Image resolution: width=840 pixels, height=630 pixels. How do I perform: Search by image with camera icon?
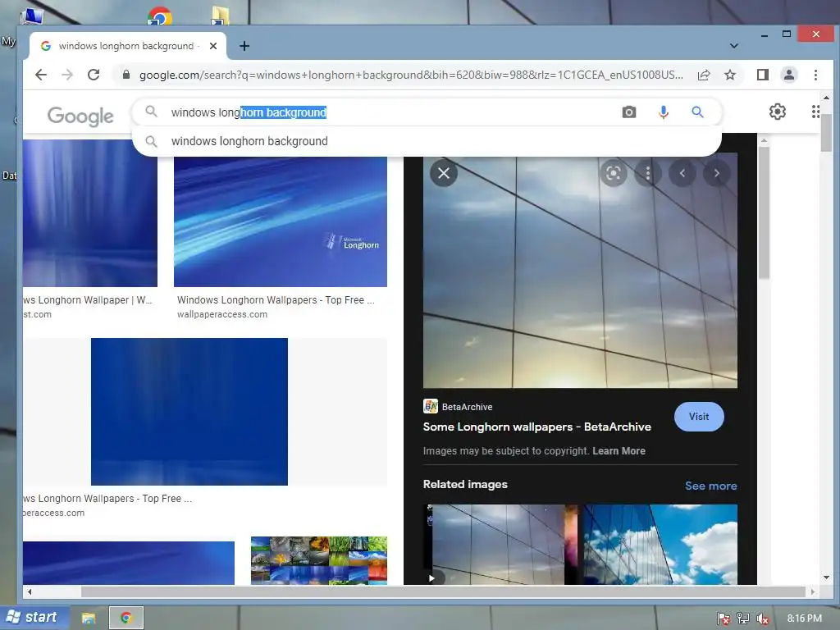tap(629, 112)
